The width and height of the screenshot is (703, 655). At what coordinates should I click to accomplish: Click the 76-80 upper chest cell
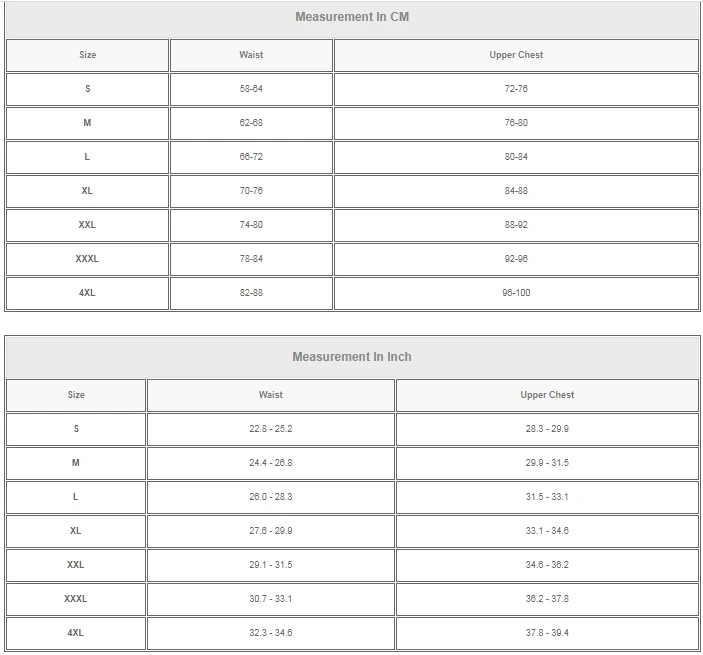516,123
